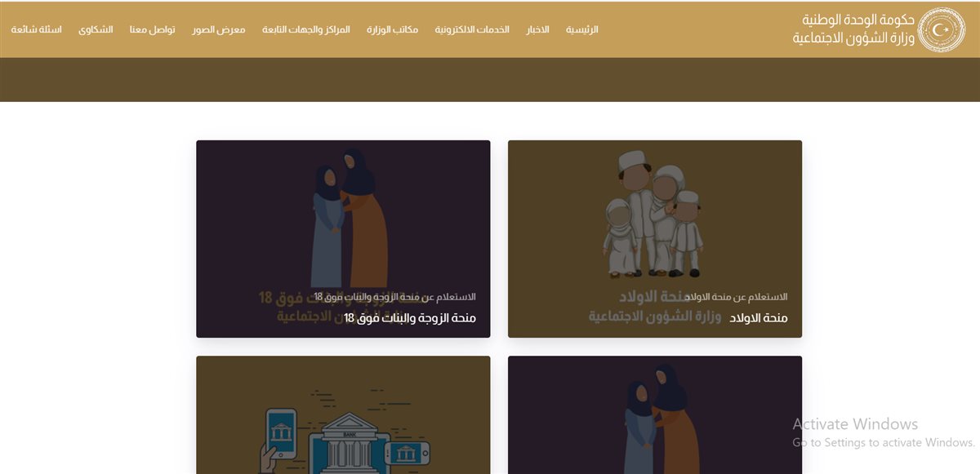The image size is (980, 474).
Task: Click الاستعلام عن منحة الاولاد subtitle
Action: click(736, 297)
